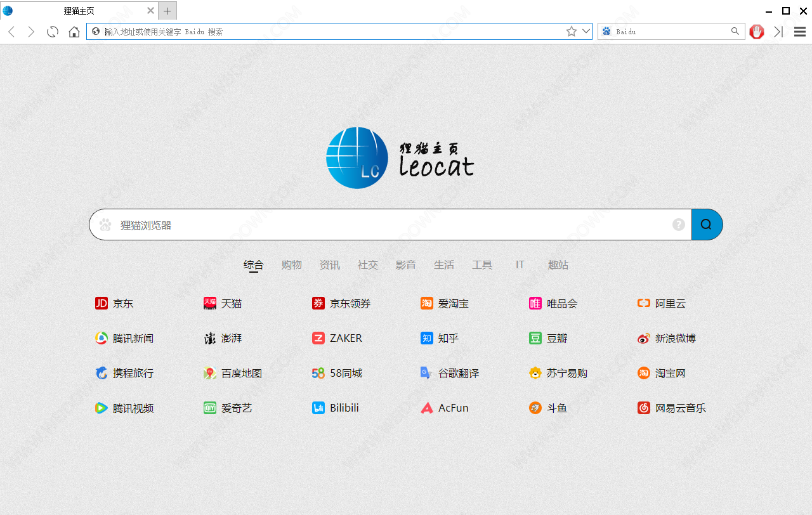The image size is (812, 515).
Task: Click the 谷歌翻译 icon
Action: [x=426, y=374]
